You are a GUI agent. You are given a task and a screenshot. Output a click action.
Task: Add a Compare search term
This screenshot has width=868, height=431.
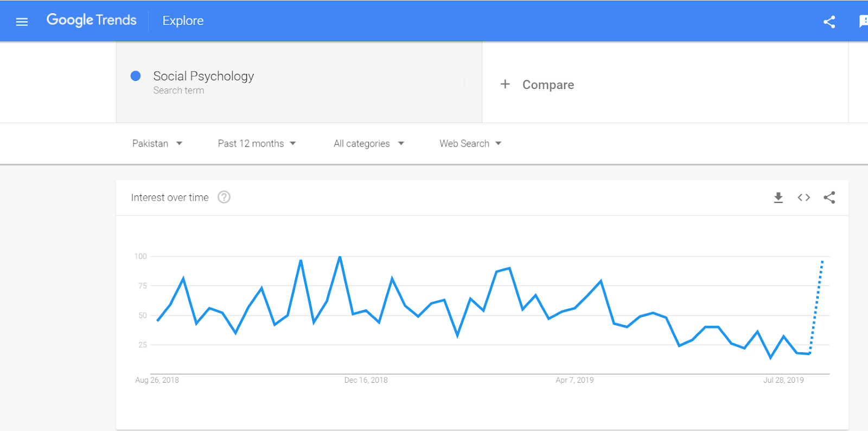[x=548, y=85]
